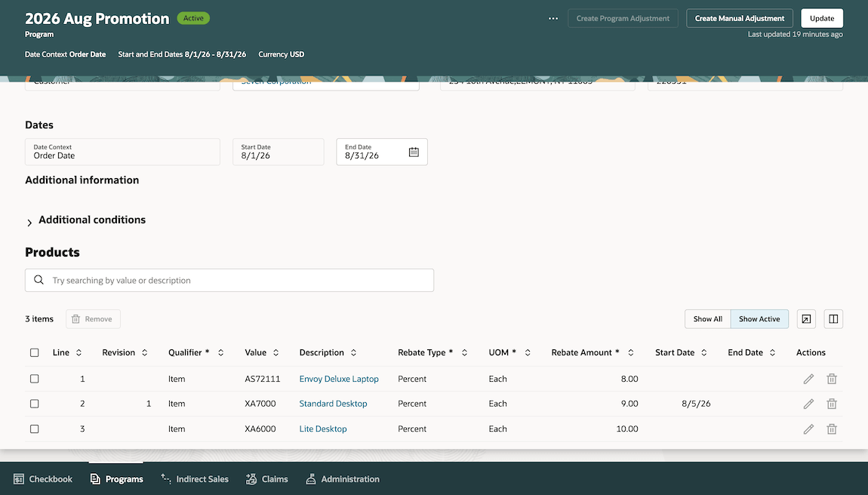
Task: Select the checkbox for line 2
Action: [34, 404]
